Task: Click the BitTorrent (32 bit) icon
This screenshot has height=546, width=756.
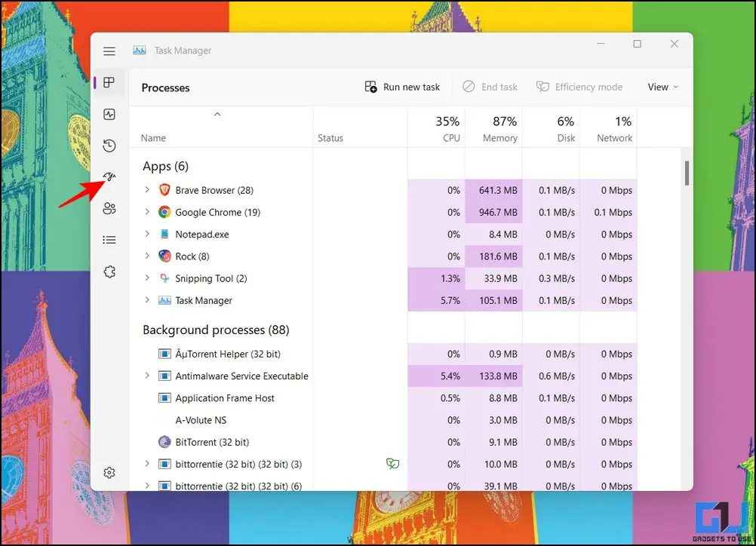Action: tap(164, 442)
